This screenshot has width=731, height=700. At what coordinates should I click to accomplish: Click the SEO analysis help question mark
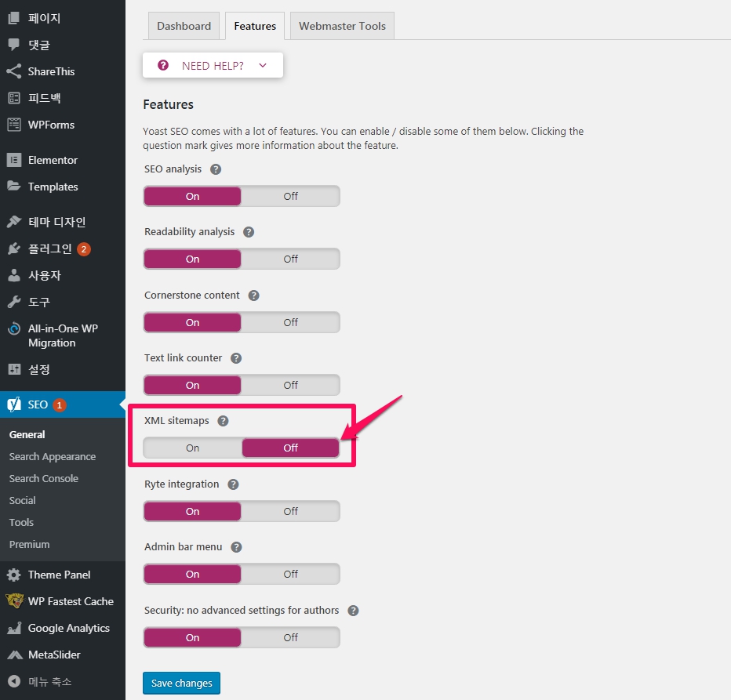216,169
